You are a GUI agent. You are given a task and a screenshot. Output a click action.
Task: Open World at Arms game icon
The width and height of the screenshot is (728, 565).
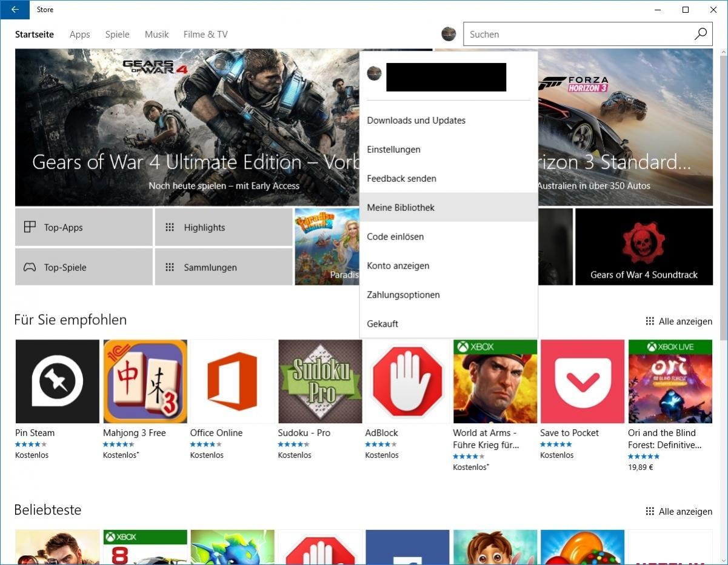pos(495,381)
